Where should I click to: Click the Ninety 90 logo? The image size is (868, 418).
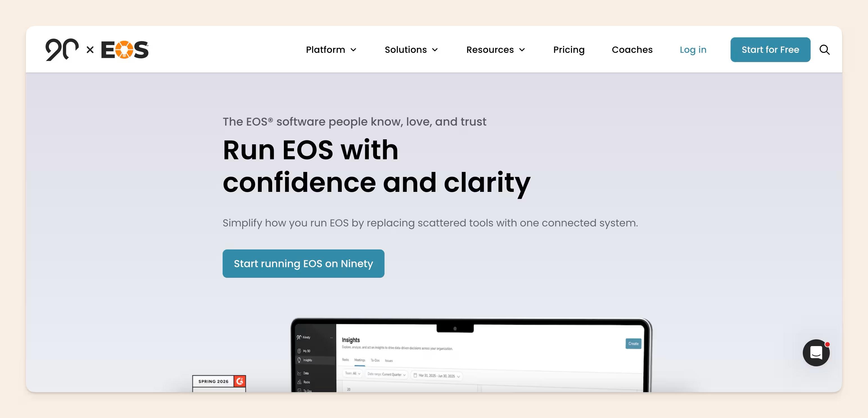[x=62, y=49]
